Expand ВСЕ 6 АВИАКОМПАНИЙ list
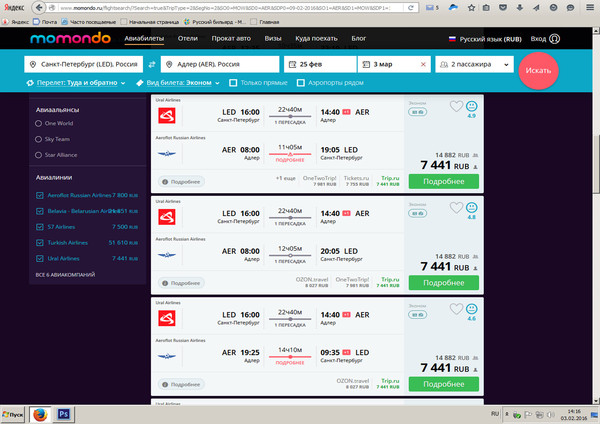Screen dimensions: 600x424 65,275
